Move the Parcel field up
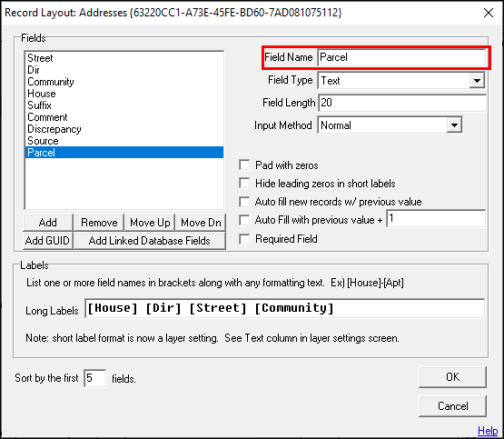504x439 pixels. pos(150,223)
